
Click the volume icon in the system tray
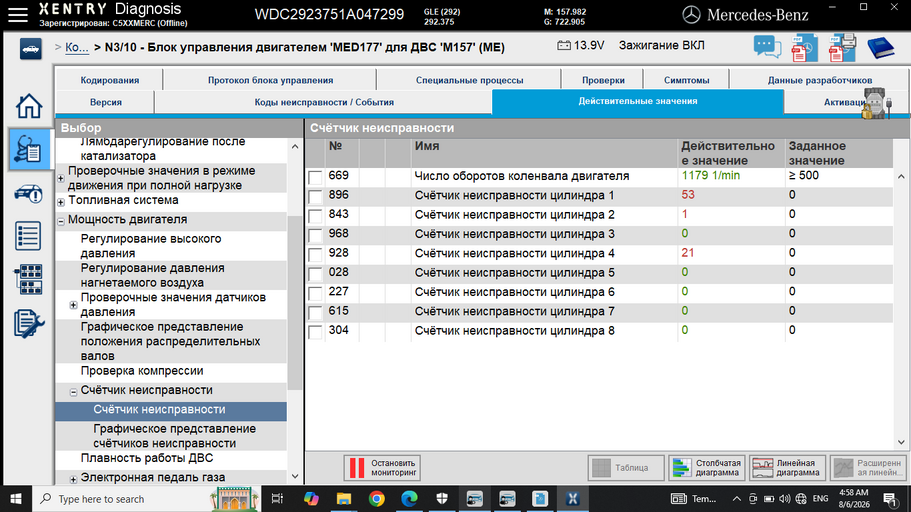click(x=784, y=499)
